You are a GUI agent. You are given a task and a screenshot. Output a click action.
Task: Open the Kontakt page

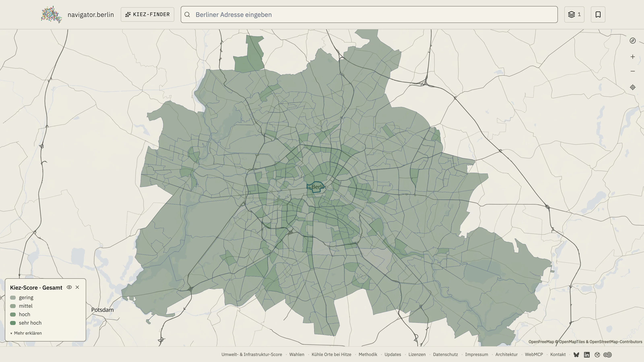pos(558,355)
